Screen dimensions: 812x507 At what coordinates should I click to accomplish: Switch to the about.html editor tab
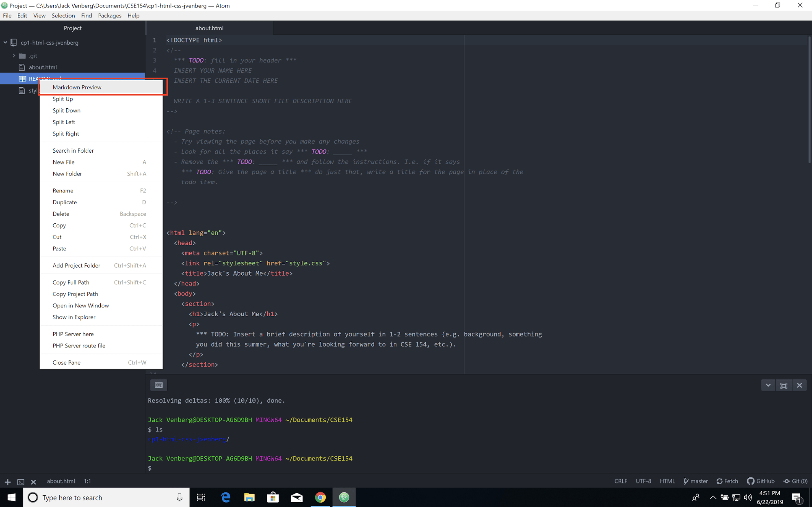(209, 28)
